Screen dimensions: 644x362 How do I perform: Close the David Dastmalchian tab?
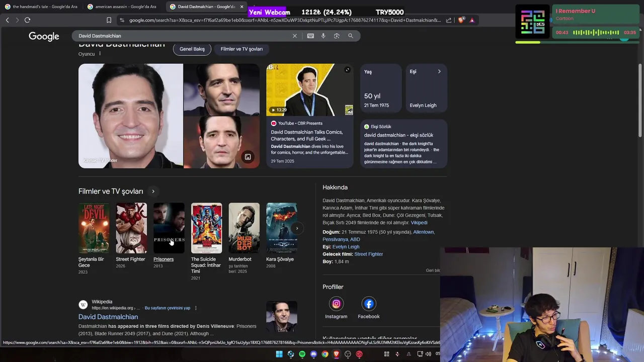coord(242,7)
